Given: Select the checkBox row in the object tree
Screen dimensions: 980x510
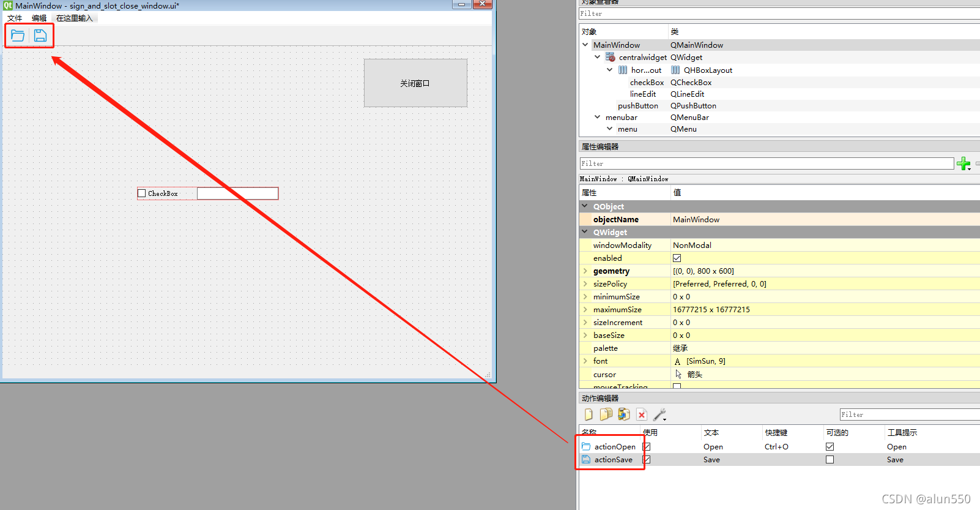Looking at the screenshot, I should (779, 82).
